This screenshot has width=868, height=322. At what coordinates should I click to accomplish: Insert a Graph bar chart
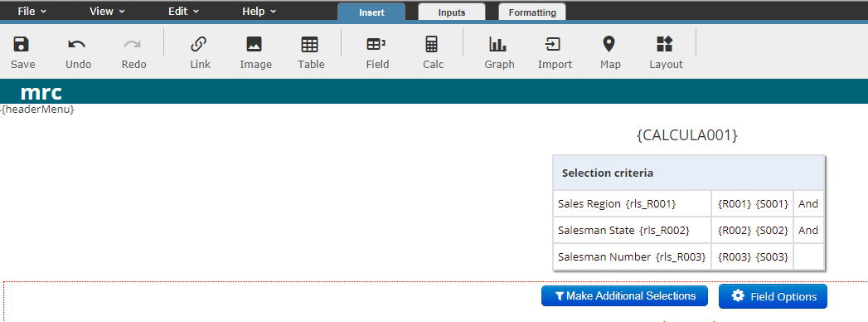coord(497,44)
